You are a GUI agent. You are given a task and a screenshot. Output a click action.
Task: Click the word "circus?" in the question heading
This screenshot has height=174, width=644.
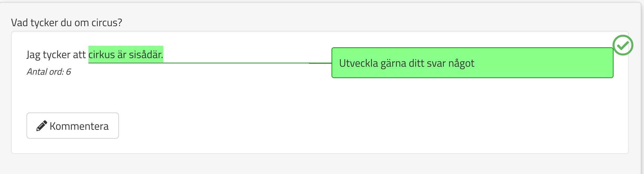pos(107,22)
